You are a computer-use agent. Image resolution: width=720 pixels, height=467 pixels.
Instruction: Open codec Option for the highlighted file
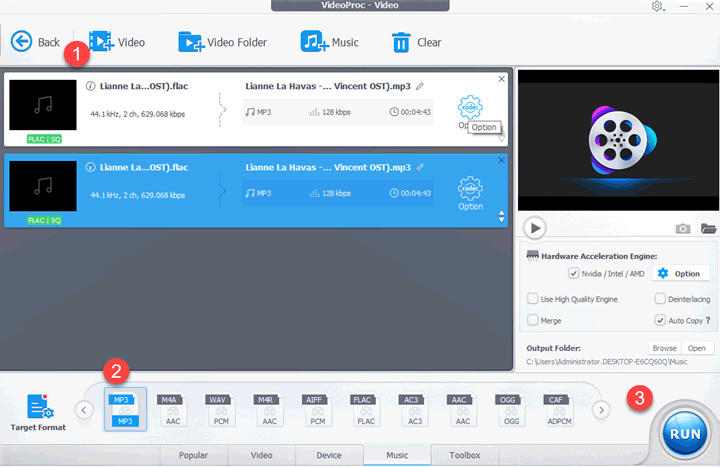470,193
